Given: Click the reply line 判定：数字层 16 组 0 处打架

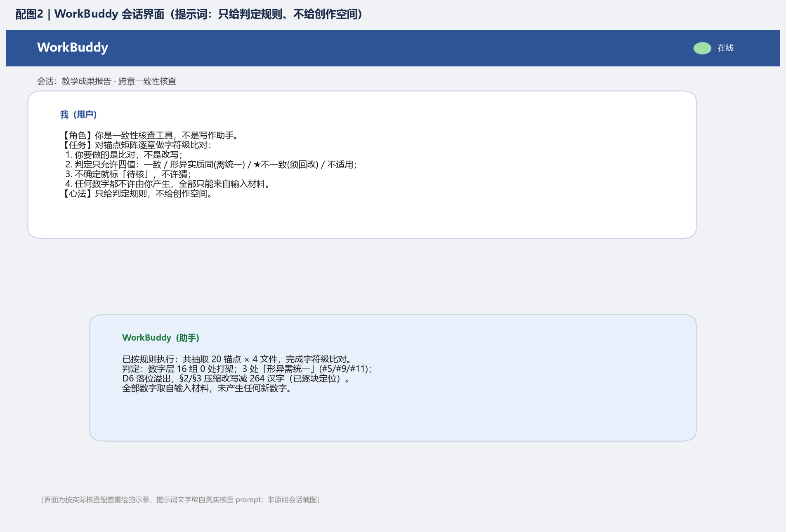Looking at the screenshot, I should click(x=247, y=369).
